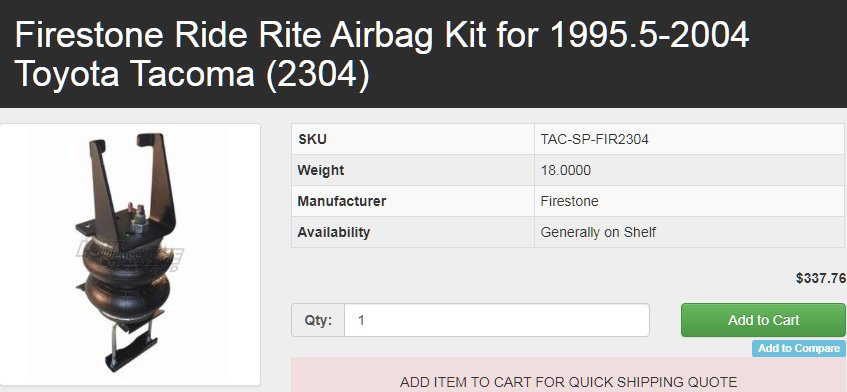The image size is (847, 392).
Task: Click the green Add to Cart button
Action: click(763, 320)
